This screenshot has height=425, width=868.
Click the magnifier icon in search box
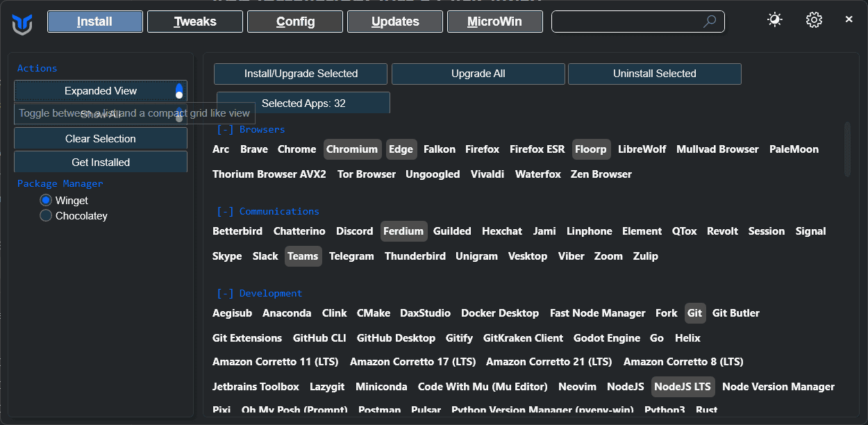709,22
